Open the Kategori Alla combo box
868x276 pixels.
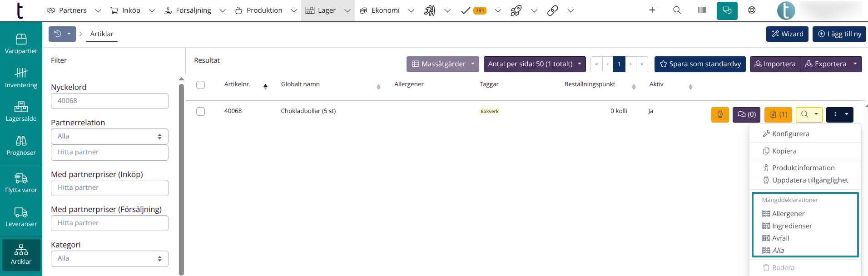tap(109, 258)
